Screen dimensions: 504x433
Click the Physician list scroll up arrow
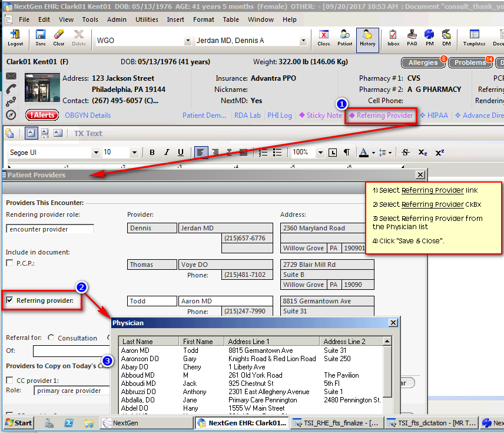pos(387,341)
